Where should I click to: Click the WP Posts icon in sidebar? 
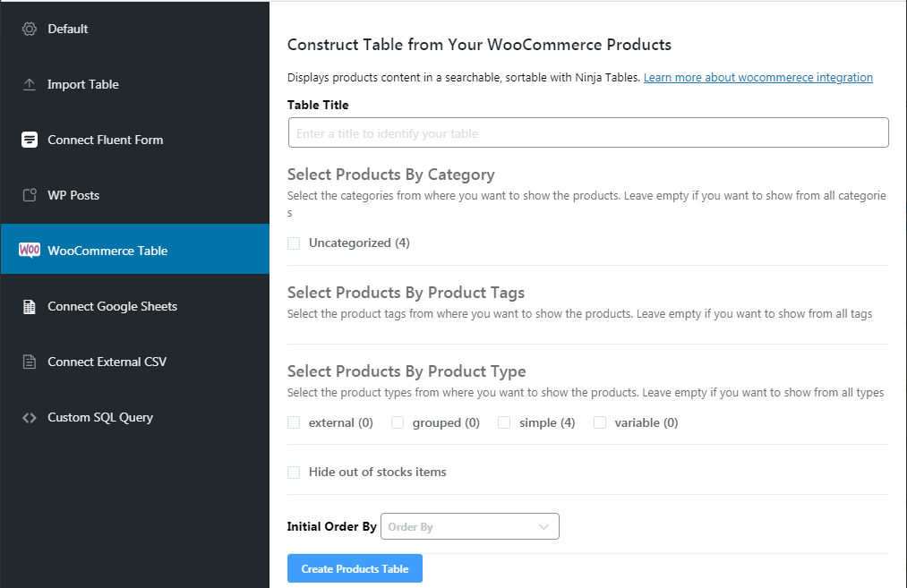pos(27,195)
